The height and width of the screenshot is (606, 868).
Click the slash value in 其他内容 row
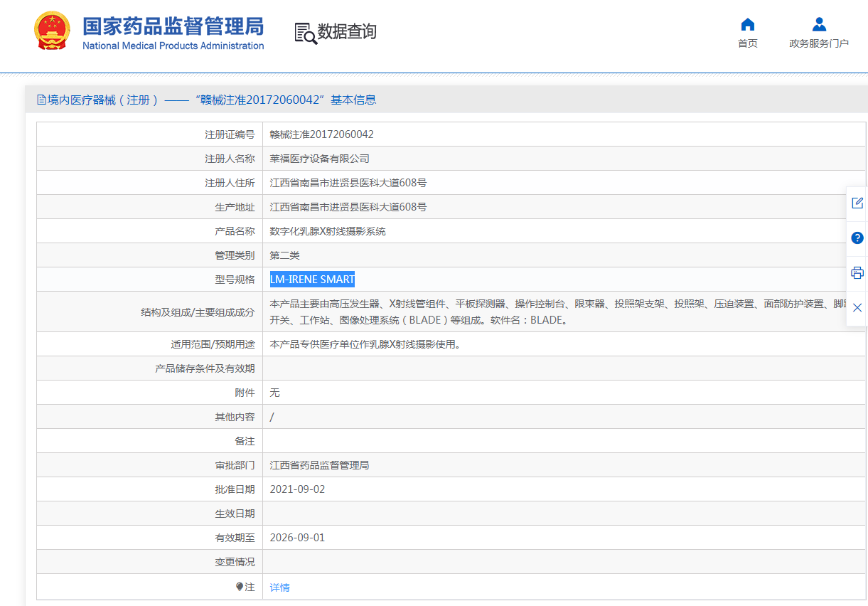pyautogui.click(x=272, y=417)
